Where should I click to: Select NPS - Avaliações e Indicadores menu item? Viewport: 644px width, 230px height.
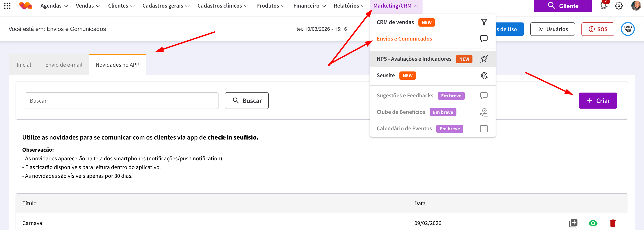tap(414, 59)
